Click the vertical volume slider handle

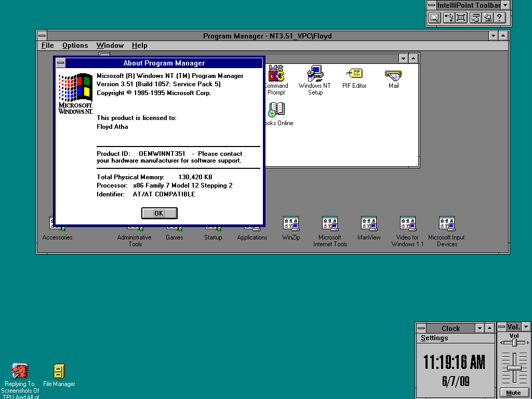pyautogui.click(x=514, y=368)
